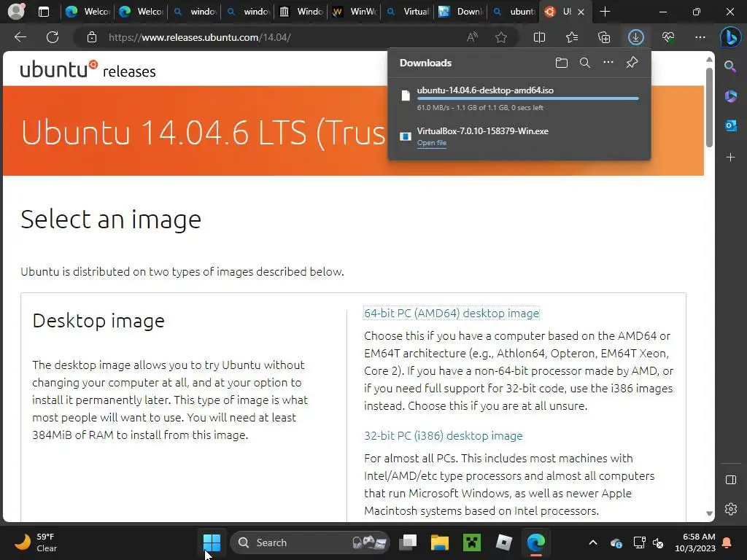Open Browser essentials heart icon
This screenshot has height=560, width=747.
(668, 37)
